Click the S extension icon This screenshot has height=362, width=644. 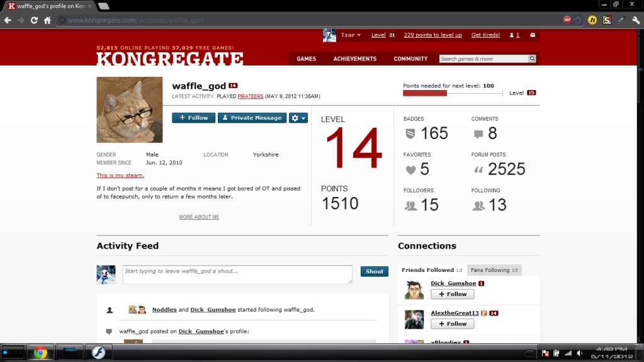coord(607,20)
